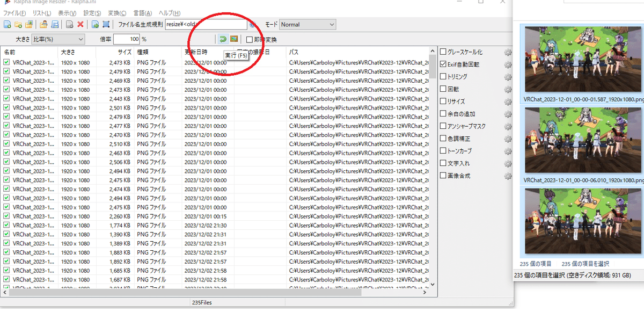Sort list by 名前 column header
644x312 pixels.
[x=29, y=53]
